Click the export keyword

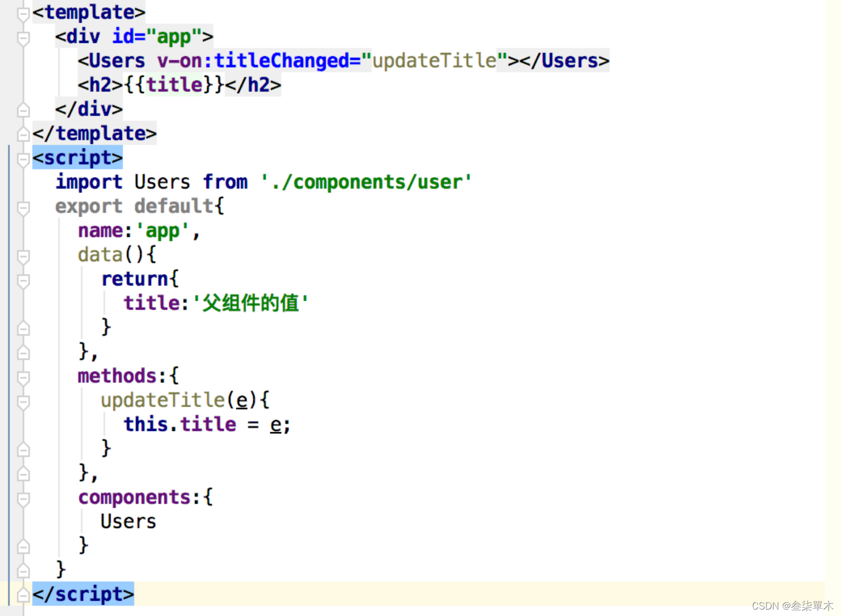[89, 206]
